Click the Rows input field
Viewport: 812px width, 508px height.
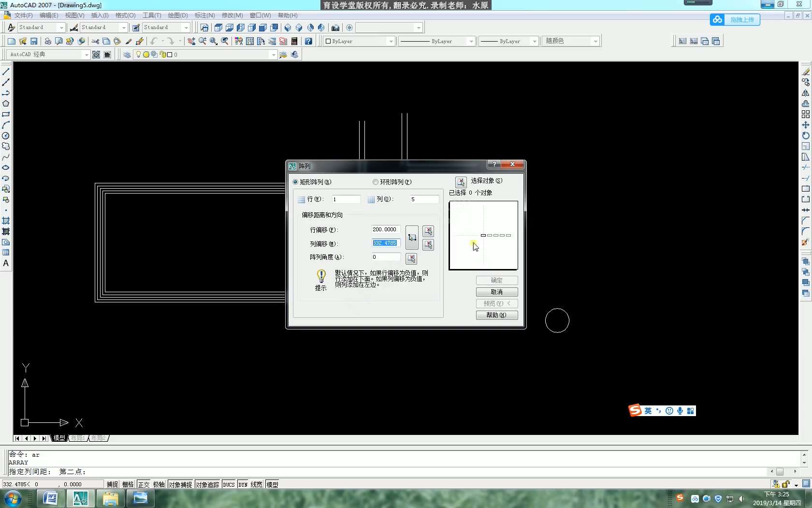346,199
